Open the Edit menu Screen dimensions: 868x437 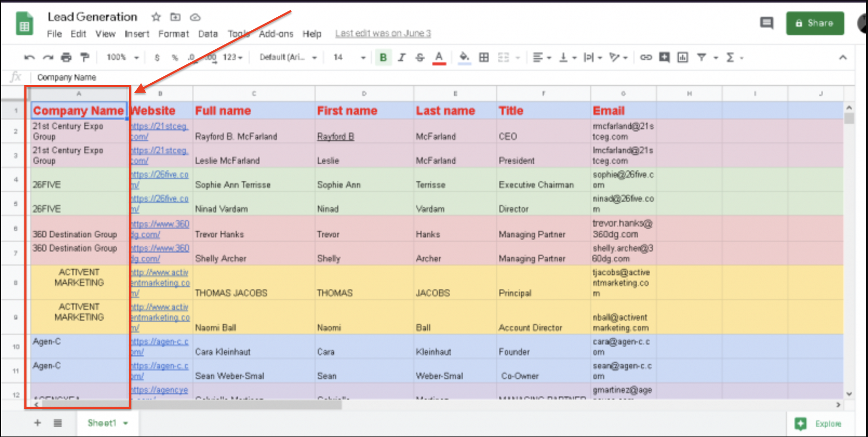tap(78, 34)
